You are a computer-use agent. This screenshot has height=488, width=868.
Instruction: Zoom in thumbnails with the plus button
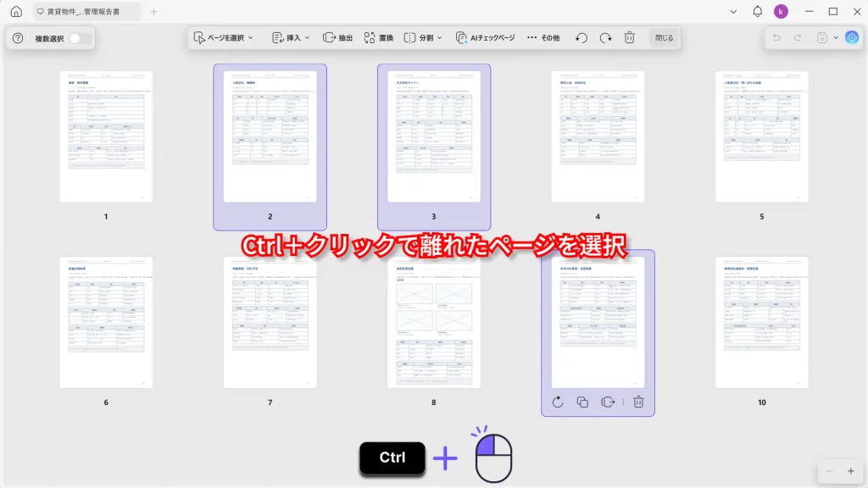pos(851,471)
